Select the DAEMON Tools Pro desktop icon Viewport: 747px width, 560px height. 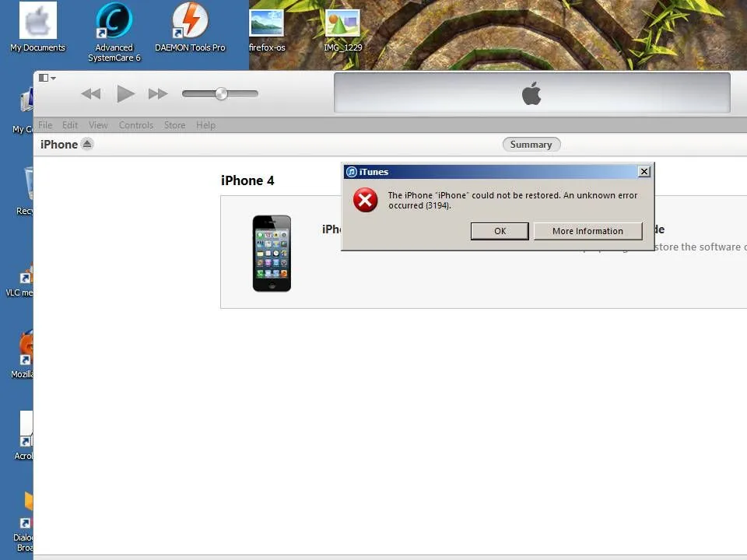(190, 22)
